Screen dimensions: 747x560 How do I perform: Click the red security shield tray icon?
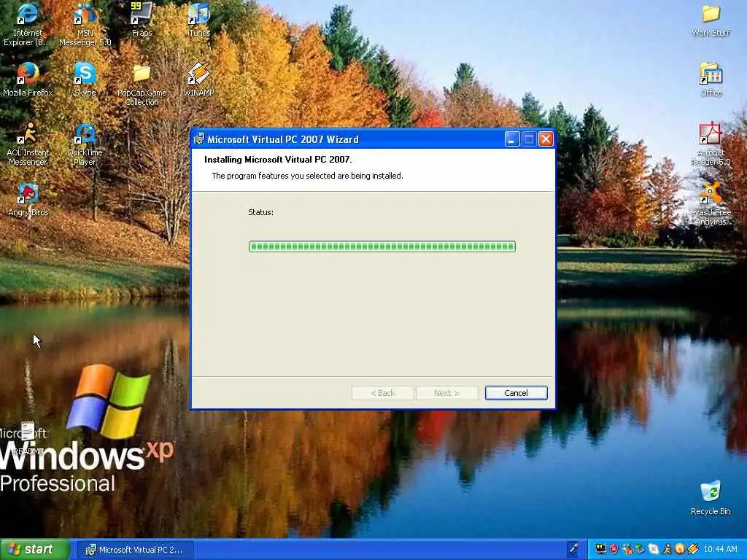click(x=614, y=549)
